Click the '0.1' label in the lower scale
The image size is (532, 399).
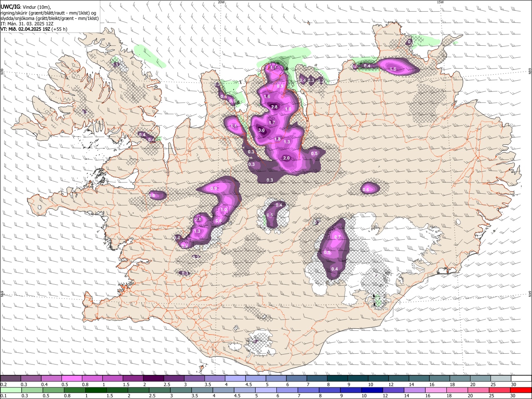point(3,396)
